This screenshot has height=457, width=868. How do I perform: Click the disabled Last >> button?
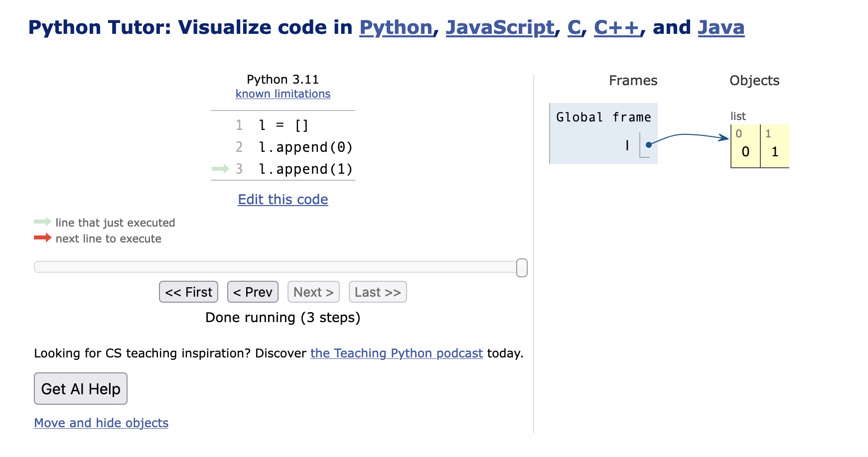click(378, 292)
